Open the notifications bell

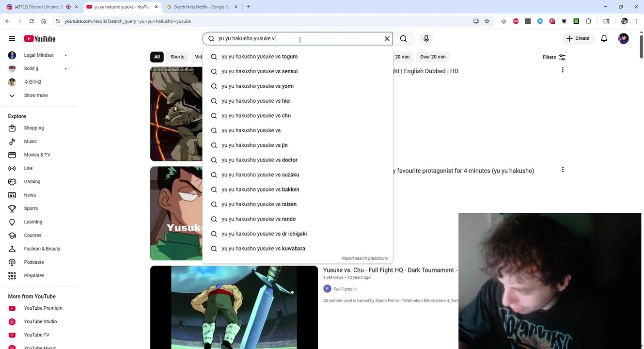[604, 38]
